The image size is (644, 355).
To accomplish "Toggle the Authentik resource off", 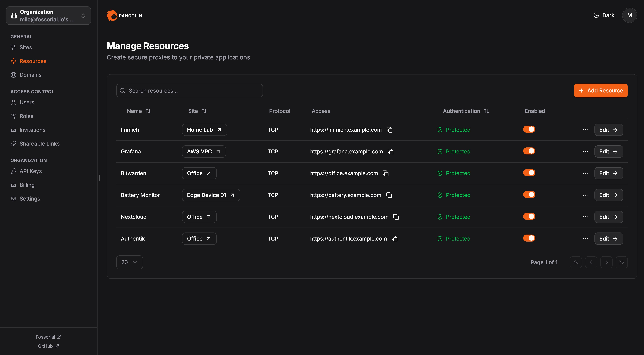I will (529, 238).
